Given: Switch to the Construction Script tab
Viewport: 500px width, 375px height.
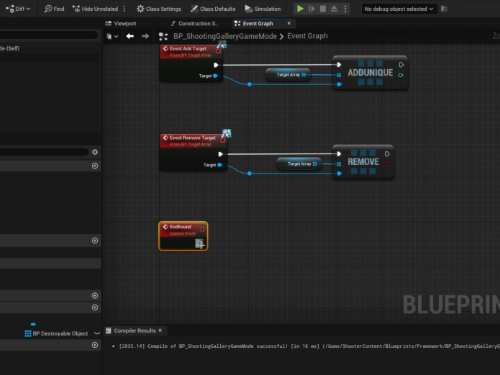Looking at the screenshot, I should (x=193, y=23).
